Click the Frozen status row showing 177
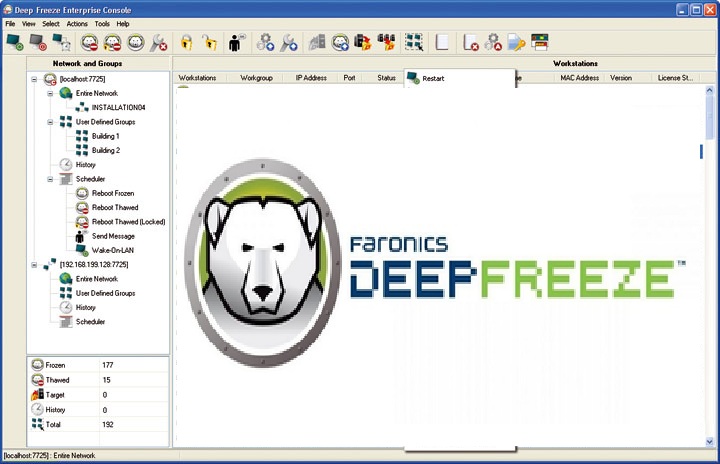Screen dimensions: 720x464 click(x=98, y=365)
